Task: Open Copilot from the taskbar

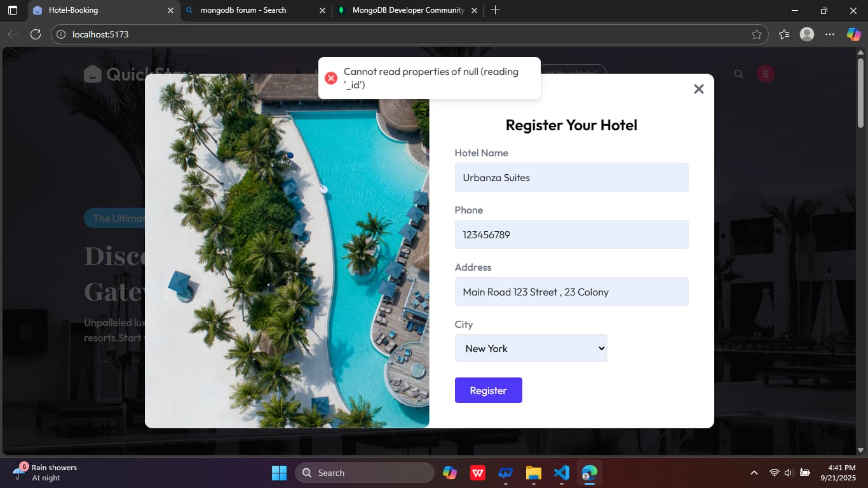Action: pyautogui.click(x=450, y=473)
